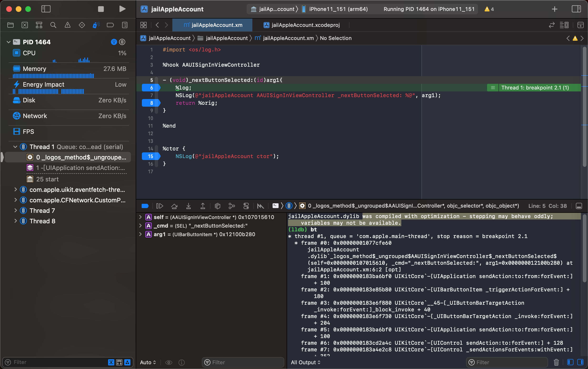Clear console with trash icon
Screen dimensions: 588x369
pos(556,362)
